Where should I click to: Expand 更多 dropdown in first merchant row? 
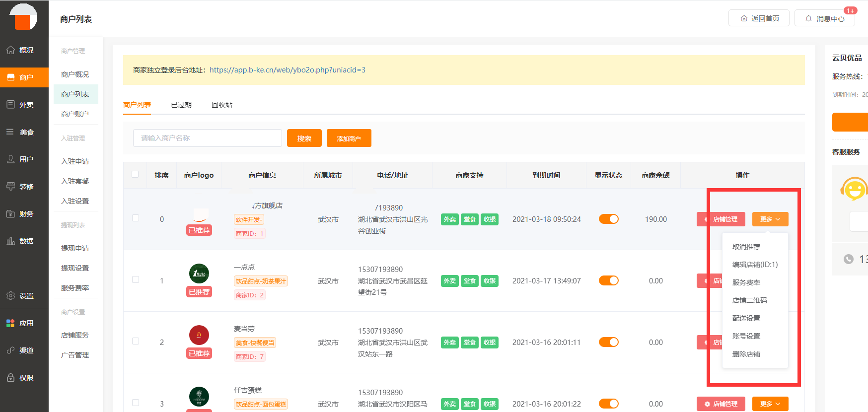coord(770,219)
